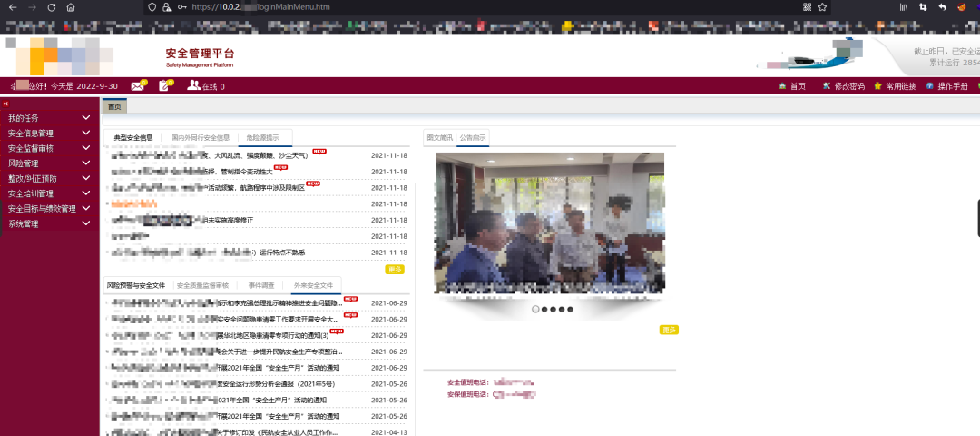Open item ending 管制指令变动性大
The height and width of the screenshot is (436, 980).
click(x=192, y=172)
